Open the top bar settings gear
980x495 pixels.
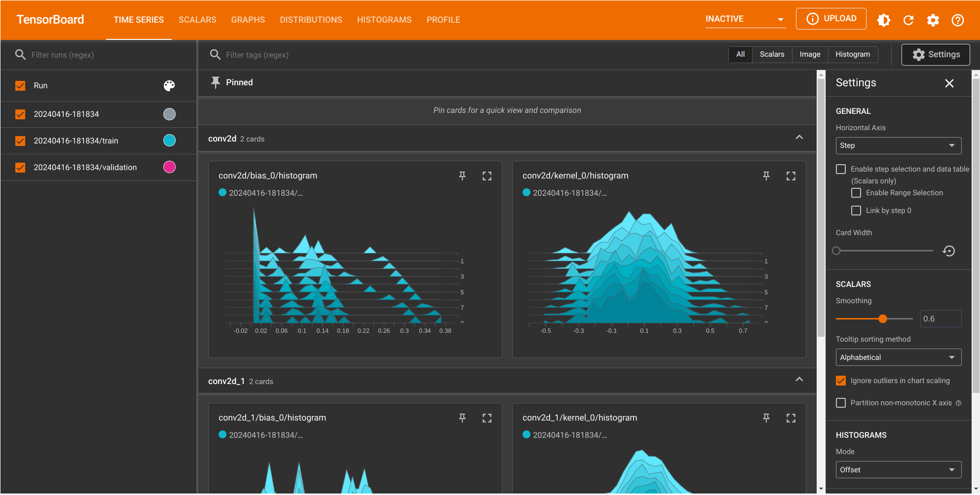pos(933,20)
